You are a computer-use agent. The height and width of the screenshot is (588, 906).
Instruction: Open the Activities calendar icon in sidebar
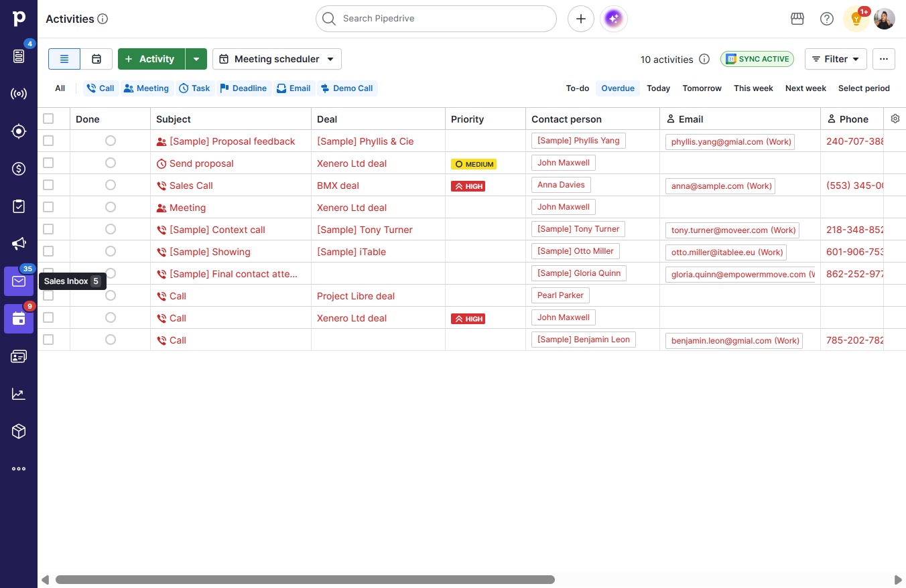click(19, 319)
